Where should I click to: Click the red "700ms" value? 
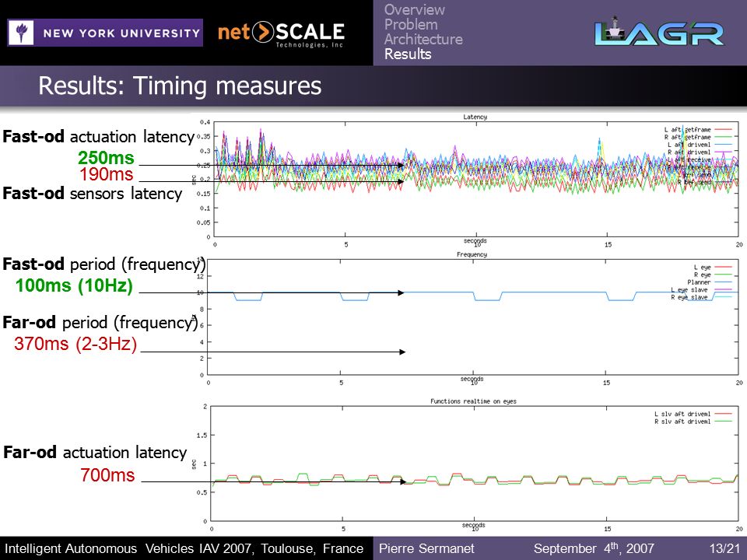107,474
